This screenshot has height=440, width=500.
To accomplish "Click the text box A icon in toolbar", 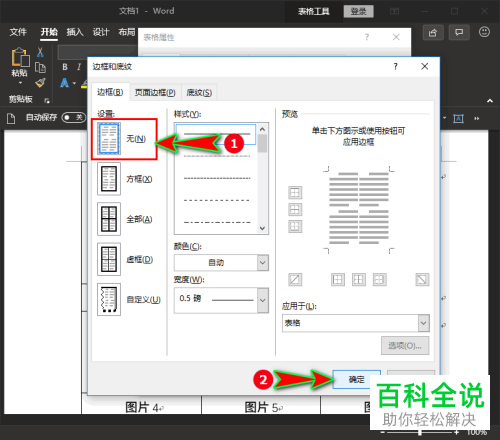I will (x=459, y=118).
